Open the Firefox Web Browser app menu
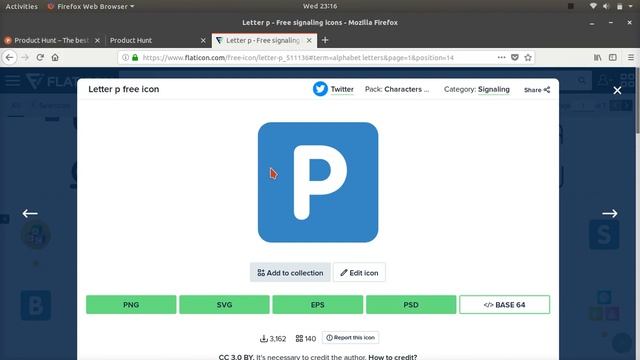The width and height of the screenshot is (640, 360). click(91, 6)
